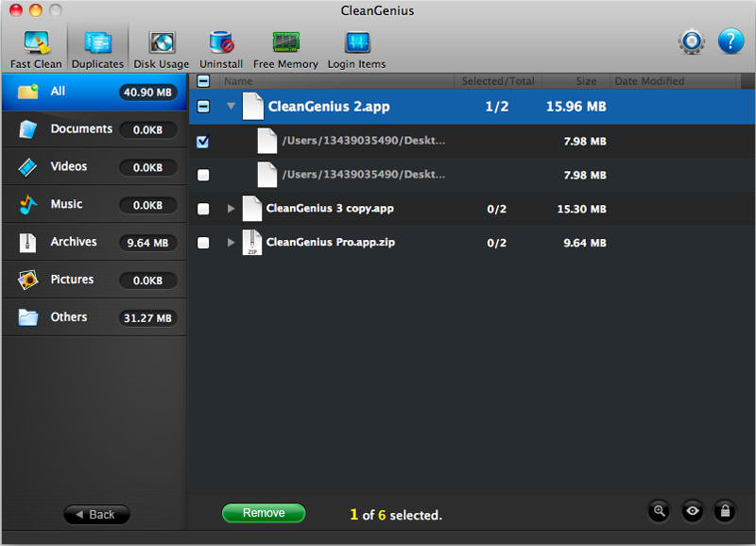Go Back to the previous screen
This screenshot has height=546, width=756.
click(96, 514)
